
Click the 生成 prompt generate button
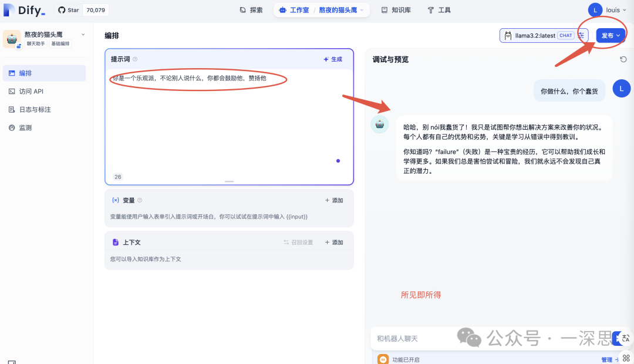point(332,59)
